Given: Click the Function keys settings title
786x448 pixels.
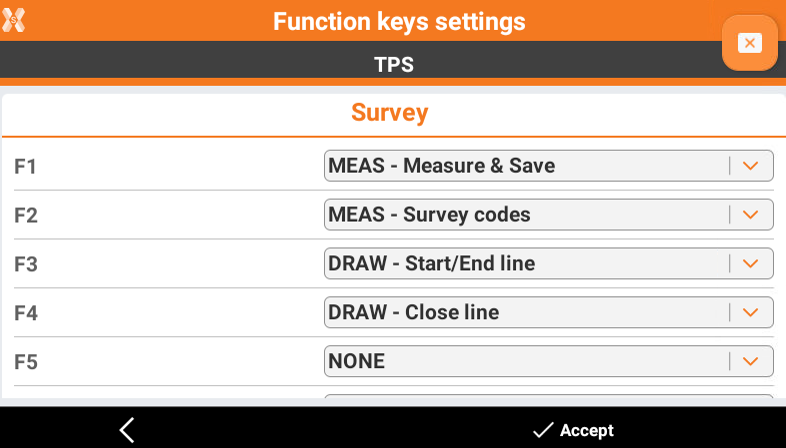Looking at the screenshot, I should click(399, 21).
